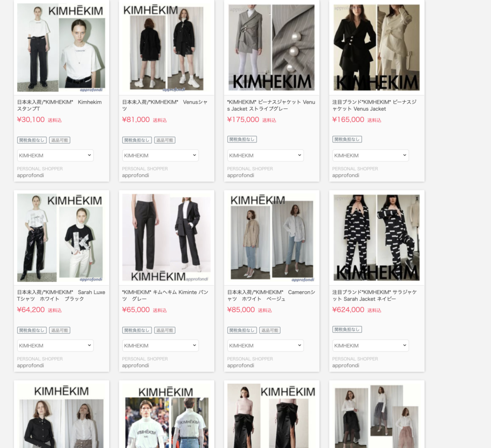
Task: Open the 'Kimhekim スタンプT' product title link
Action: click(x=59, y=105)
